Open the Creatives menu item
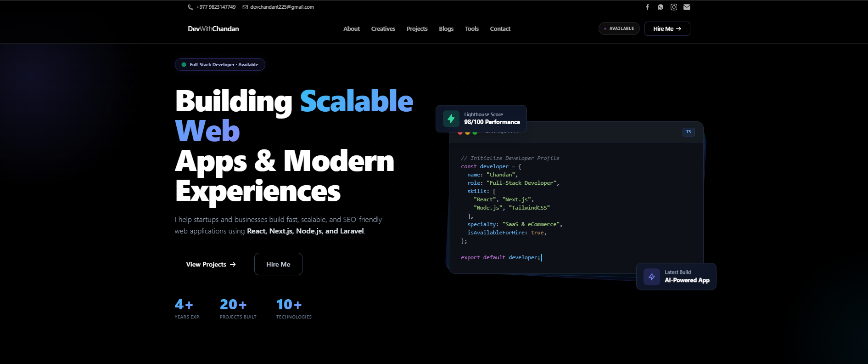Viewport: 868px width, 364px height. (x=383, y=28)
